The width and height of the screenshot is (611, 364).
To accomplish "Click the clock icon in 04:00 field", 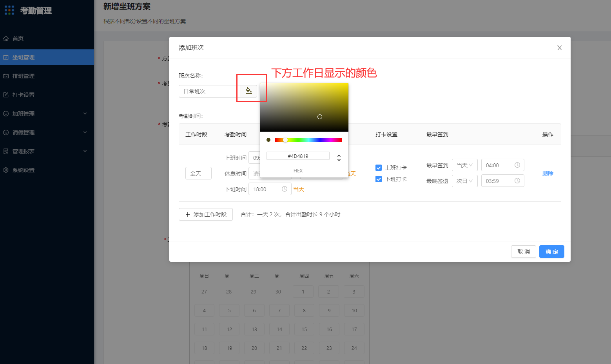I will pyautogui.click(x=517, y=165).
